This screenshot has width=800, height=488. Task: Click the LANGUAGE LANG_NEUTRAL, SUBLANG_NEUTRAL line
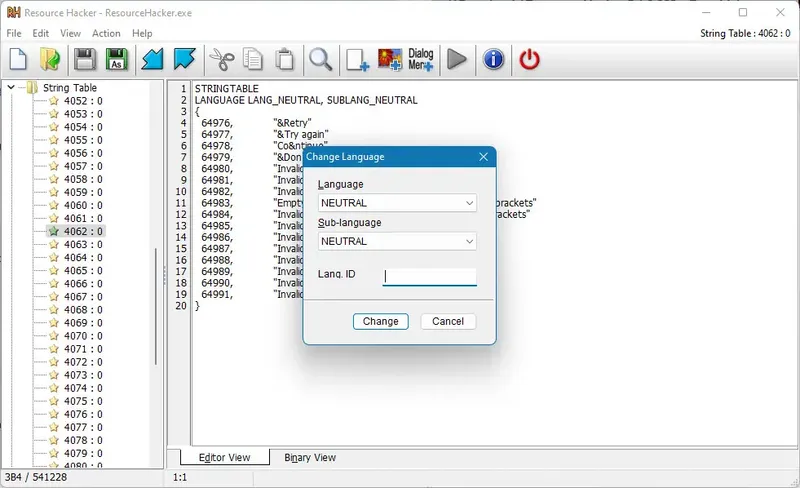click(306, 100)
